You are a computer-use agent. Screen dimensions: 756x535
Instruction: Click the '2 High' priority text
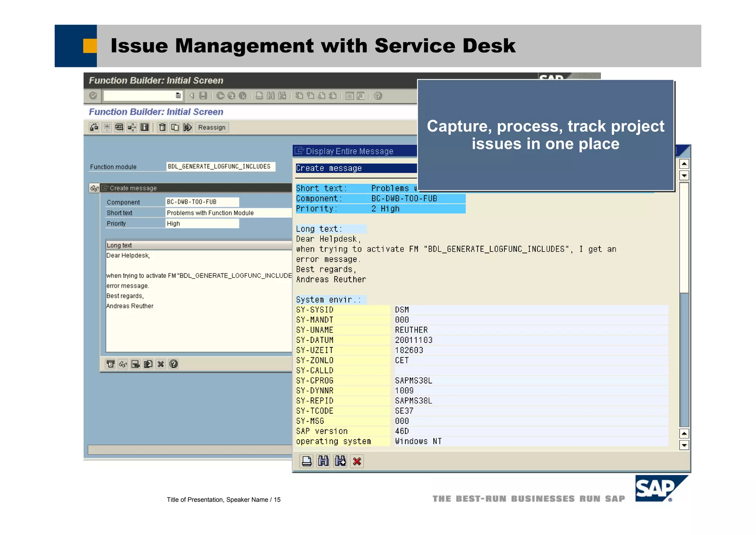point(385,209)
